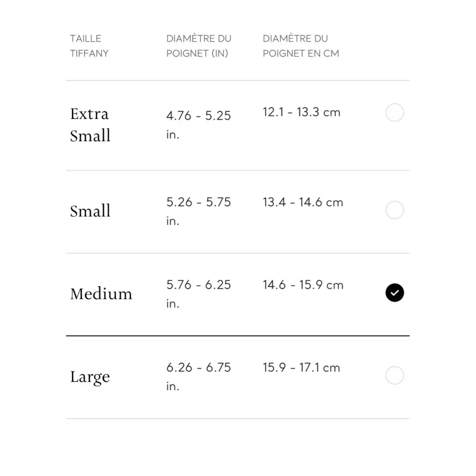The image size is (476, 476).
Task: Choose the Small size radio button
Action: (395, 210)
